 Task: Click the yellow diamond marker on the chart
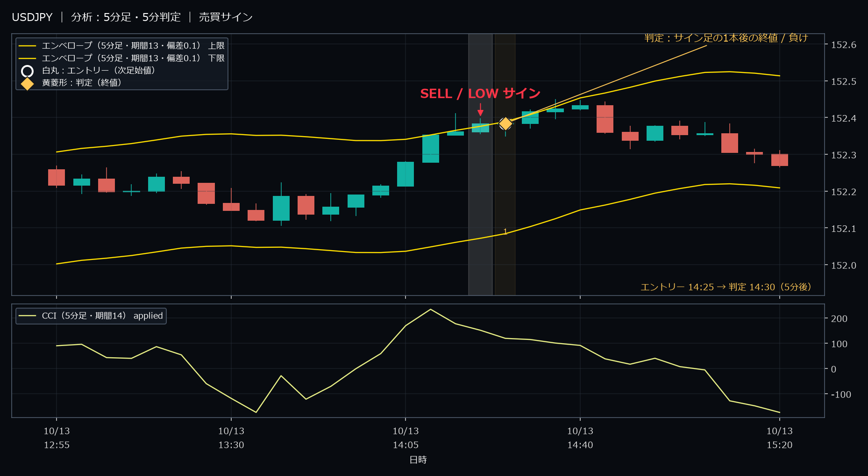(x=505, y=123)
